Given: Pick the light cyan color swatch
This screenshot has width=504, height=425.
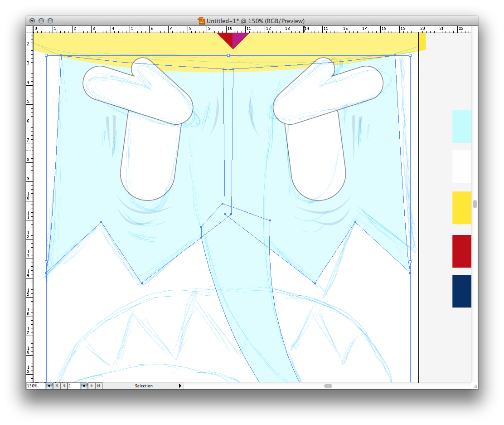Looking at the screenshot, I should tap(461, 127).
